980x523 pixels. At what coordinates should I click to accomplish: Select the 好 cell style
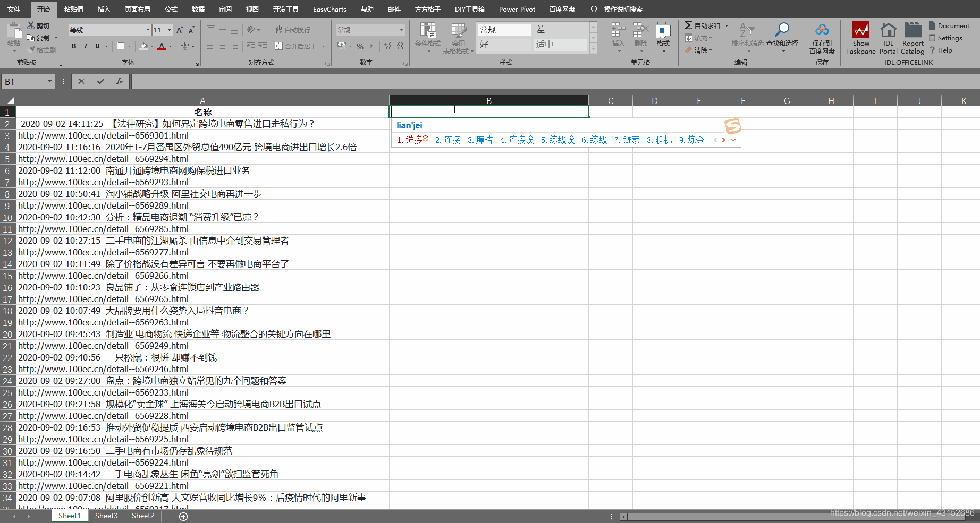[x=503, y=45]
